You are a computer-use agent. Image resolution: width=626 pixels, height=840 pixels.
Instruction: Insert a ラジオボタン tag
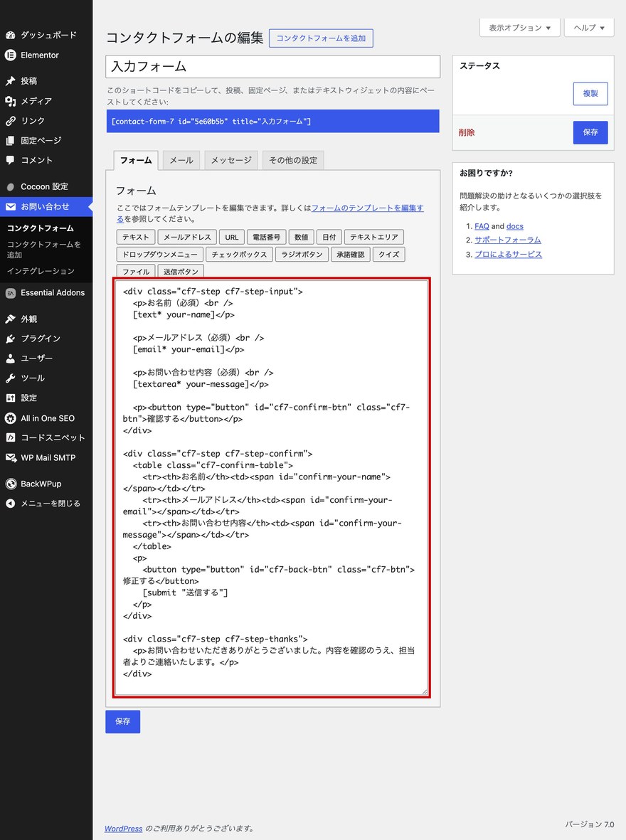302,255
